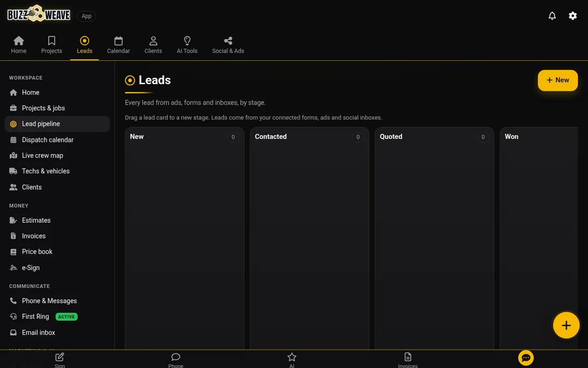Open Dispatch calendar in sidebar
The image size is (588, 368).
pos(57,140)
